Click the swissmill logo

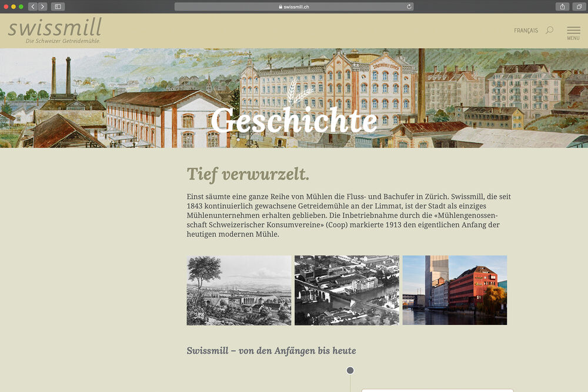55,30
